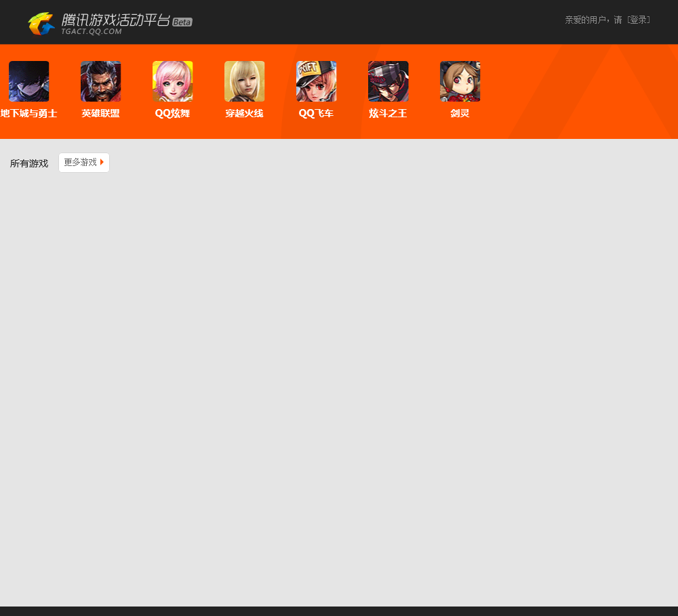Click the QQ飞车 text label
678x616 pixels.
[x=316, y=113]
